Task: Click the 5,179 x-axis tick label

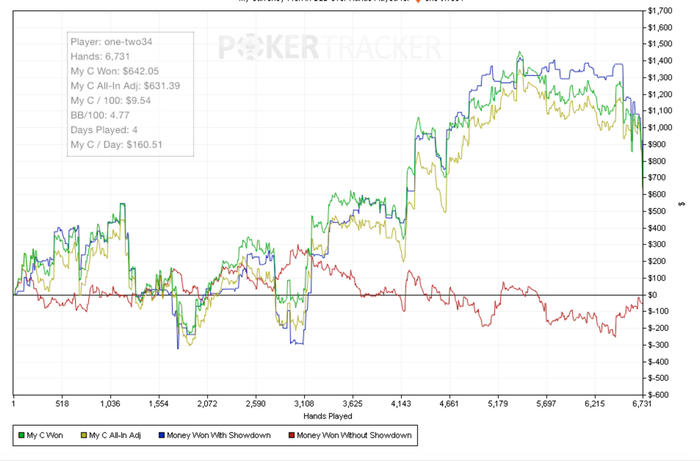Action: 498,404
